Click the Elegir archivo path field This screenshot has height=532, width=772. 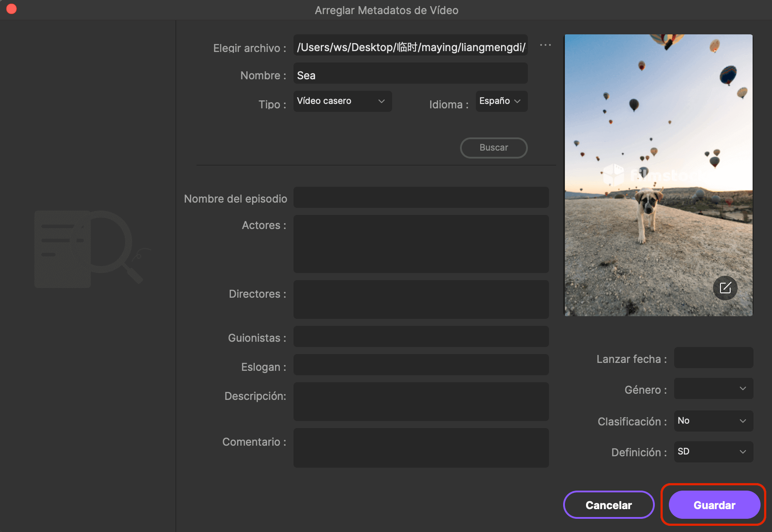coord(410,45)
